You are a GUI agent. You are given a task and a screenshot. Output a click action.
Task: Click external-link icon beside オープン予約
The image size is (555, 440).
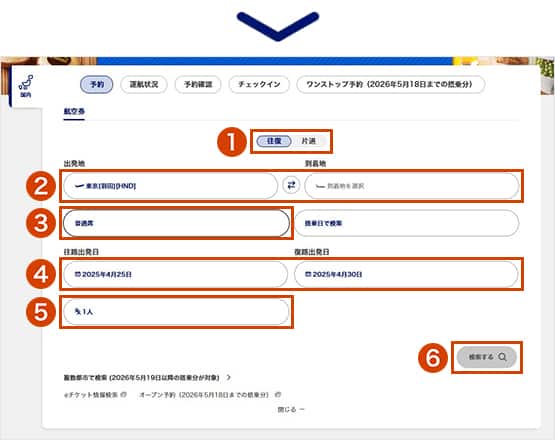[278, 394]
